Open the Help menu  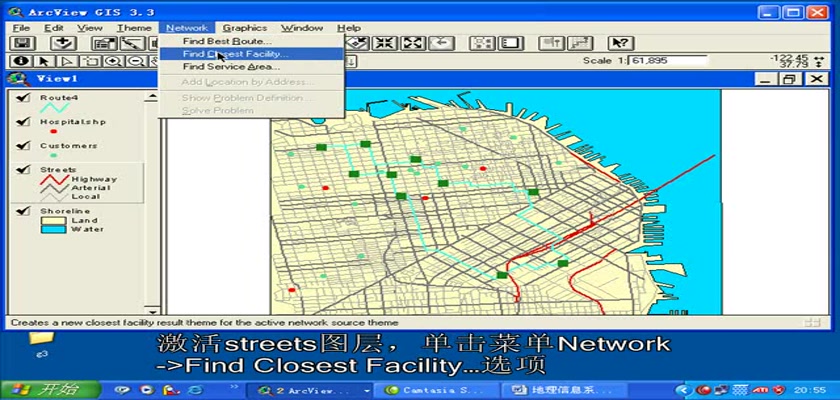tap(349, 28)
